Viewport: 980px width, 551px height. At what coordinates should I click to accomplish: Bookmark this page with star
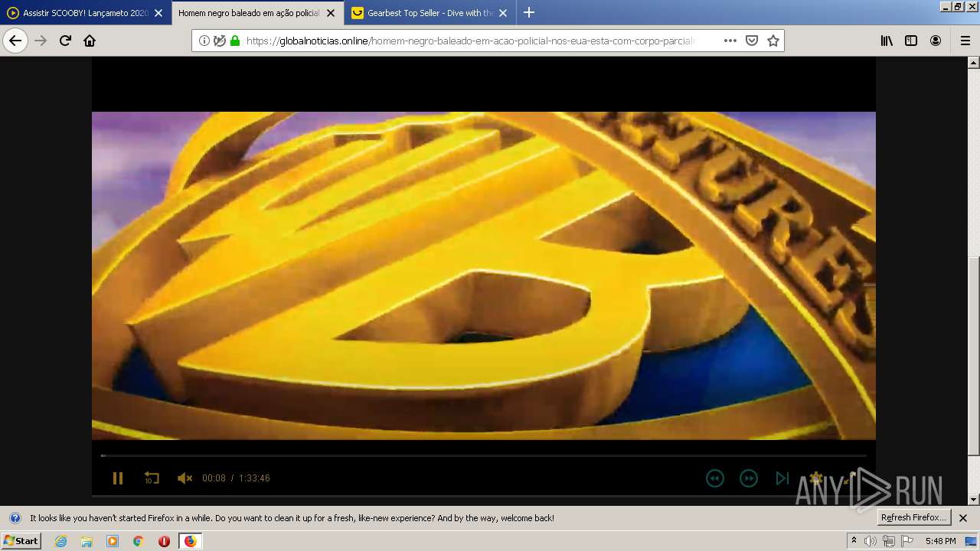pos(773,41)
